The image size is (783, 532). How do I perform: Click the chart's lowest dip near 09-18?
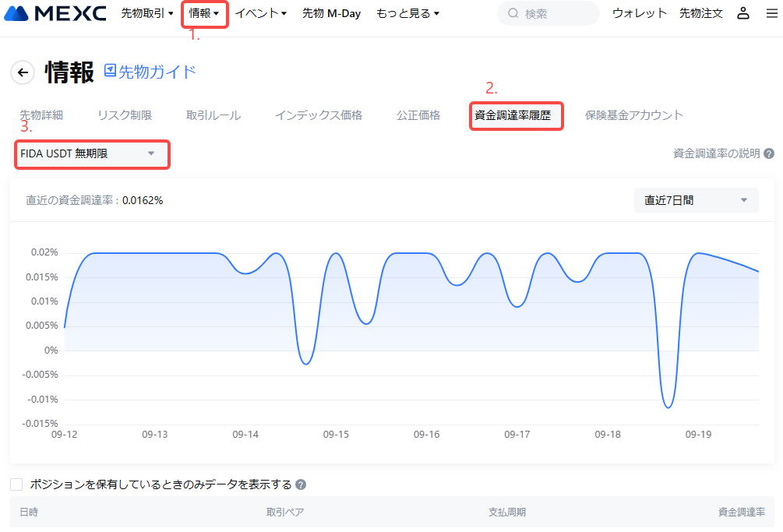[668, 407]
